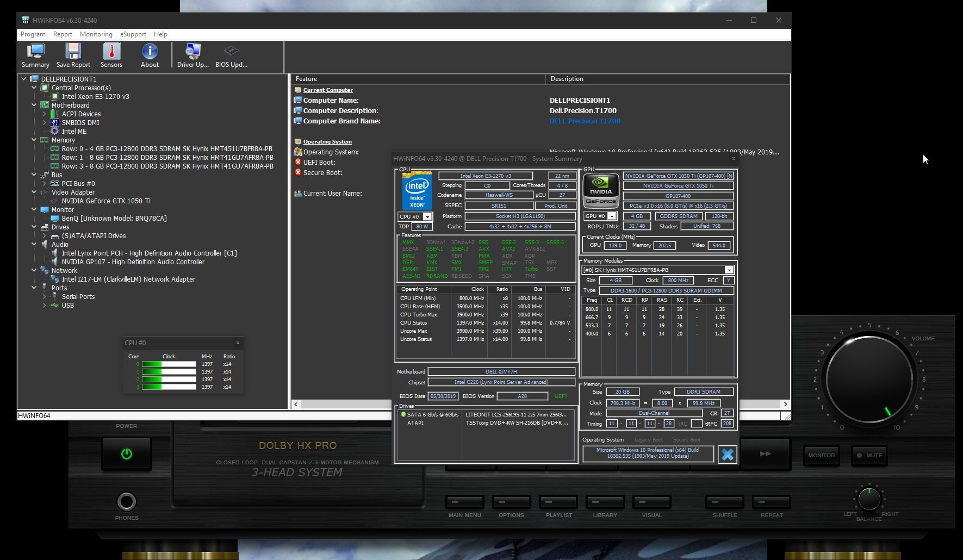The width and height of the screenshot is (963, 560).
Task: Select Intel Xeon E3-1270 v3 in the tree
Action: pos(96,96)
